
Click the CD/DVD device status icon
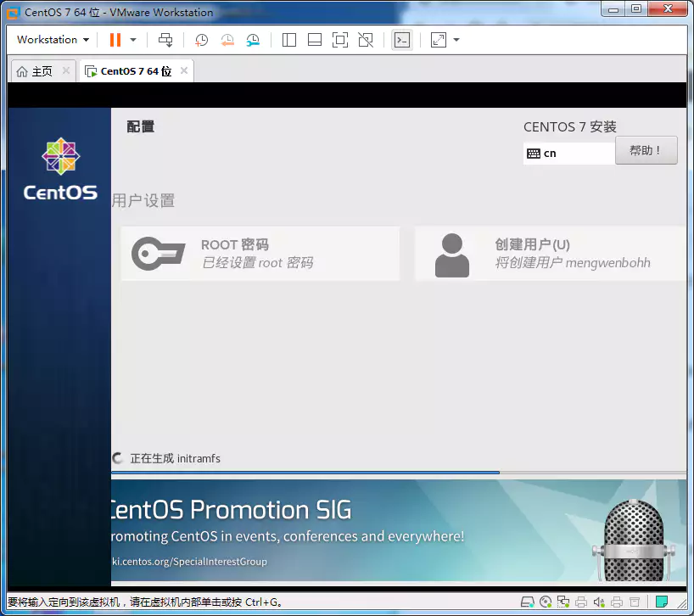tap(544, 602)
